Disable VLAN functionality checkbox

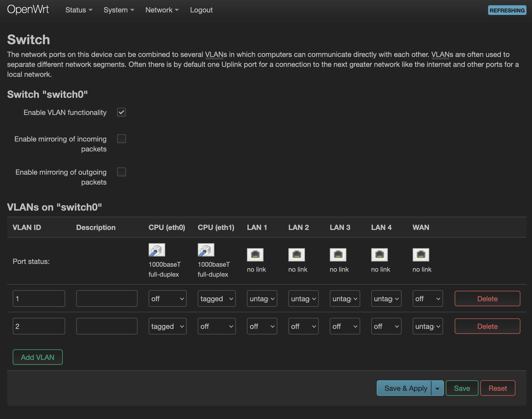(122, 112)
